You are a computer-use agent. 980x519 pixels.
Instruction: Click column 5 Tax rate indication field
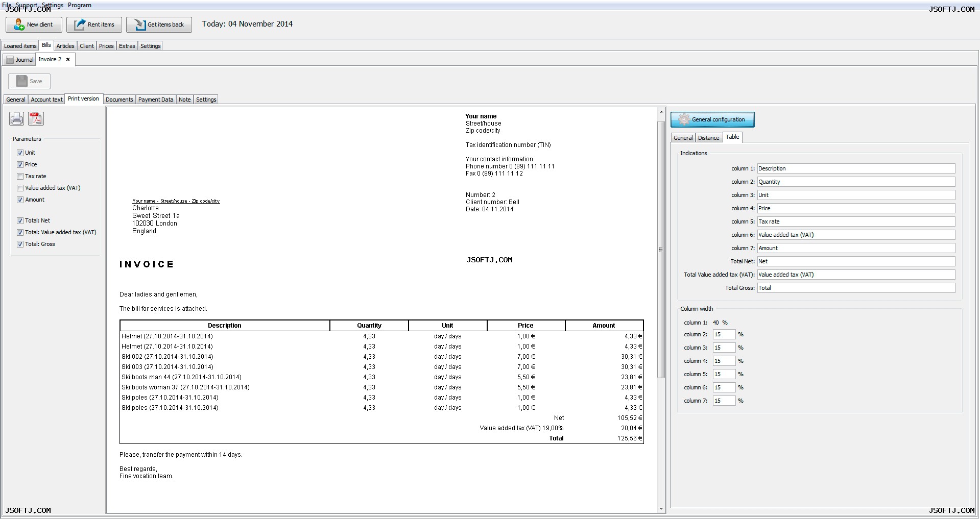(x=856, y=221)
